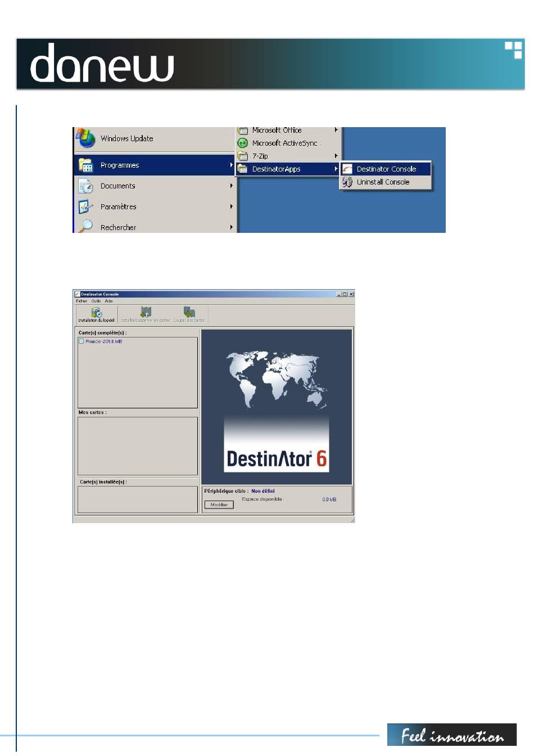Click the Carte(s) complète(s) heading

(x=102, y=333)
